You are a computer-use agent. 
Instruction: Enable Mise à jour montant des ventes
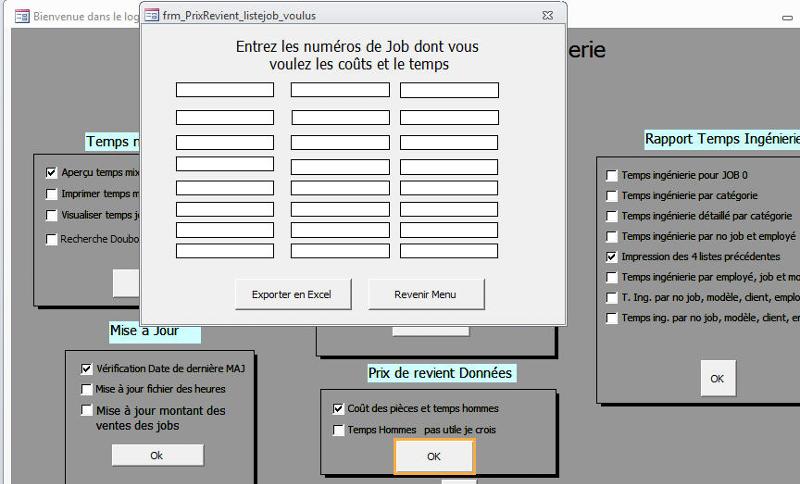tap(87, 411)
